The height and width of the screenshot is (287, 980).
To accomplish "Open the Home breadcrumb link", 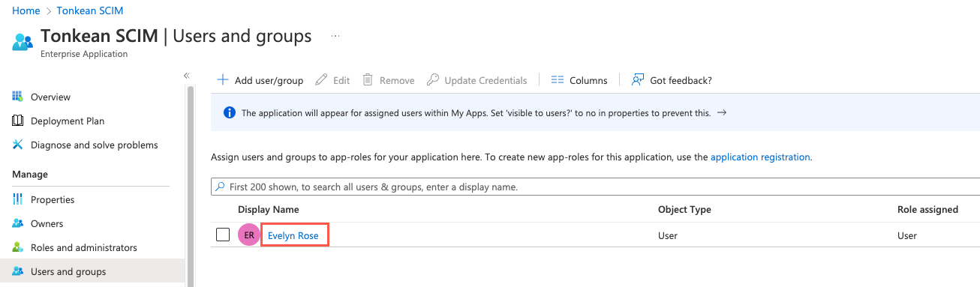I will tap(26, 10).
